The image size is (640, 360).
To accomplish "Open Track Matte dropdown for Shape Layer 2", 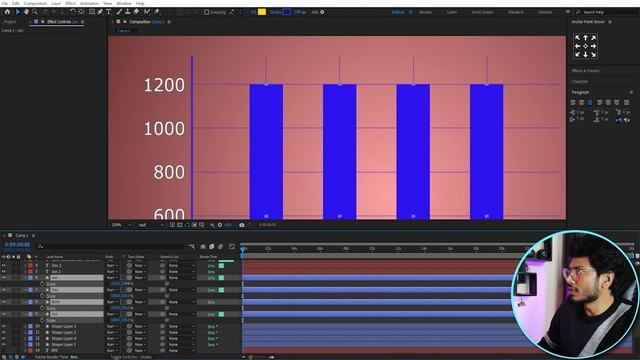I will [140, 332].
